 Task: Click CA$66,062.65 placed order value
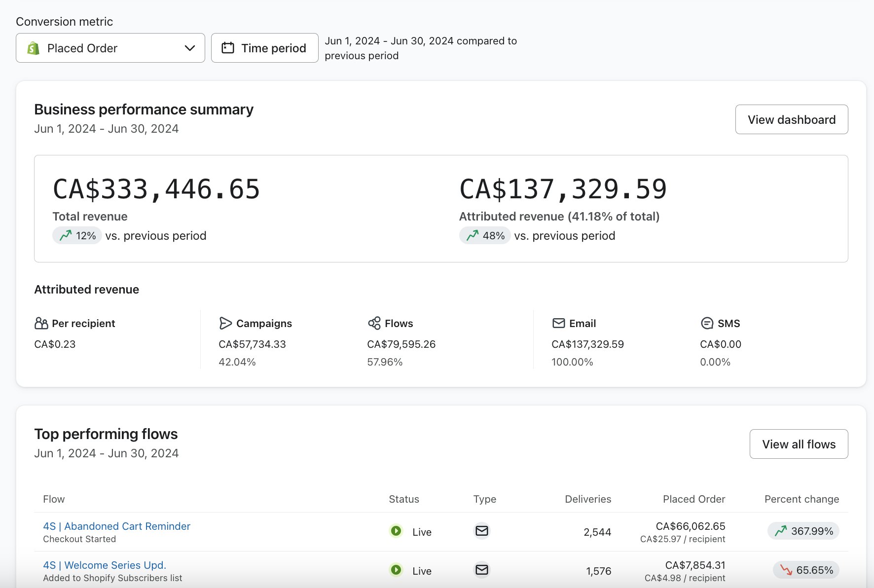[691, 526]
